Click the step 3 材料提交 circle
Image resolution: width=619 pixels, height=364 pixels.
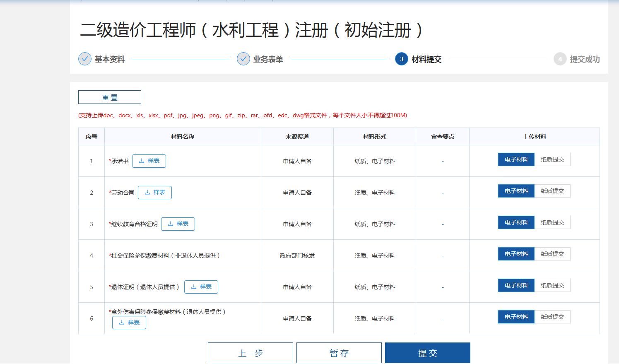coord(402,59)
